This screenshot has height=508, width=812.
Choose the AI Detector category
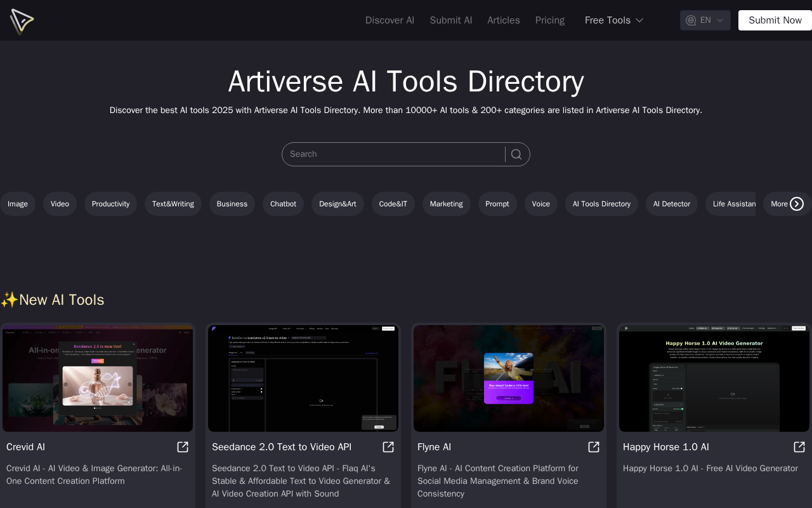click(x=671, y=204)
